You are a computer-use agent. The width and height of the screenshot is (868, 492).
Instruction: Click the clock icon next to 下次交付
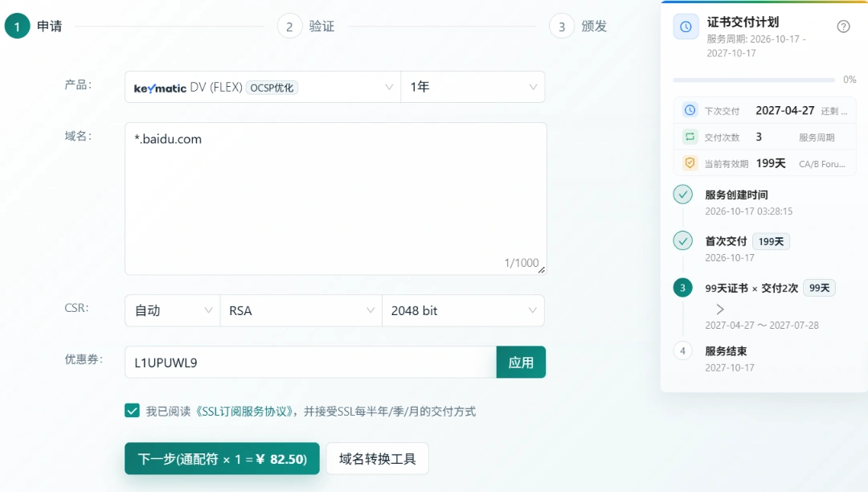pyautogui.click(x=690, y=110)
